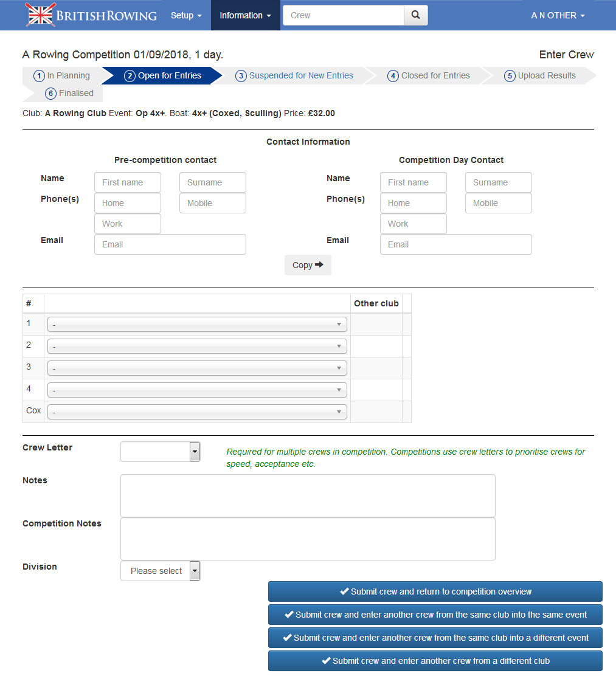Open the Cox selection dropdown
The image size is (616, 693).
[x=197, y=412]
